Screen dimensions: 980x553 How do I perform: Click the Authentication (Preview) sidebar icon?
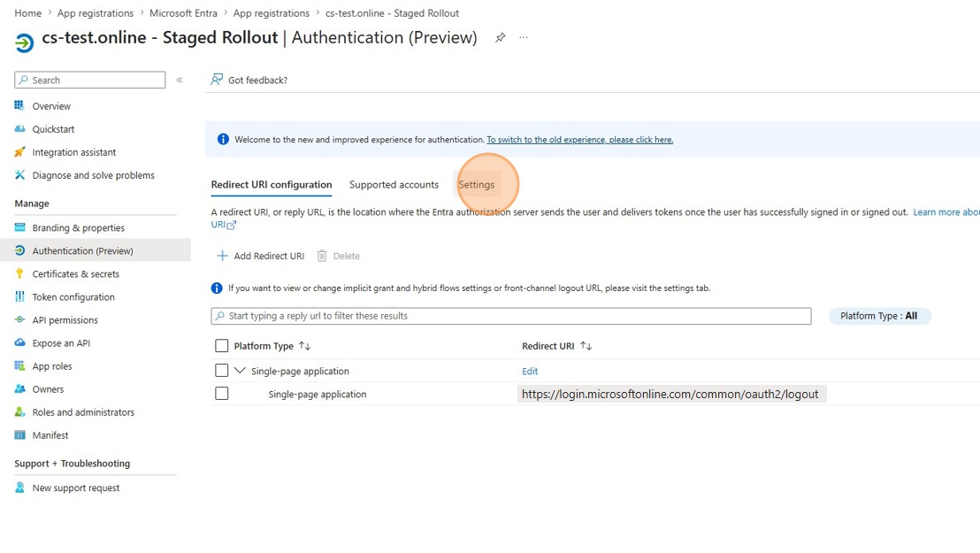(x=19, y=251)
